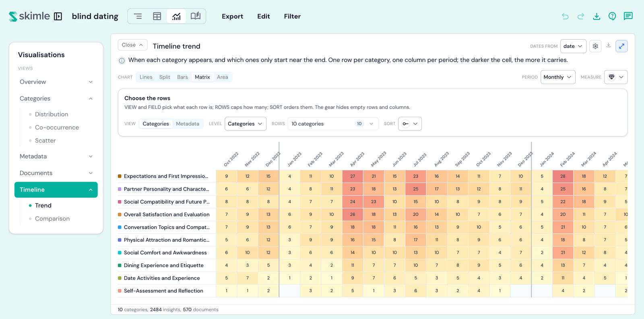This screenshot has height=319, width=644.
Task: Open the Rows 10 categories dropdown
Action: 333,124
